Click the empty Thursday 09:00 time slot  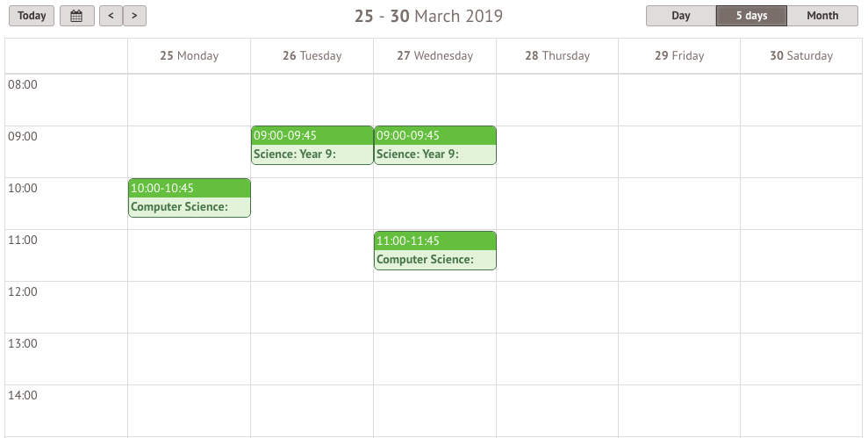click(557, 152)
